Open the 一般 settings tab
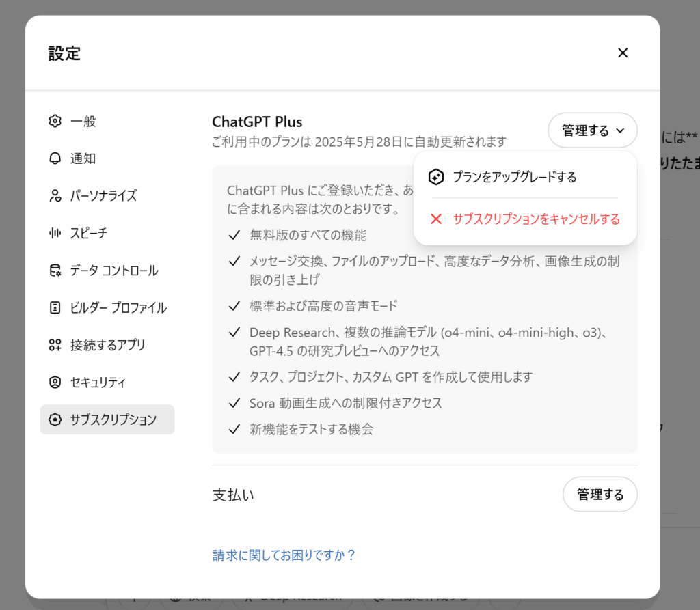Image resolution: width=700 pixels, height=610 pixels. (x=107, y=121)
